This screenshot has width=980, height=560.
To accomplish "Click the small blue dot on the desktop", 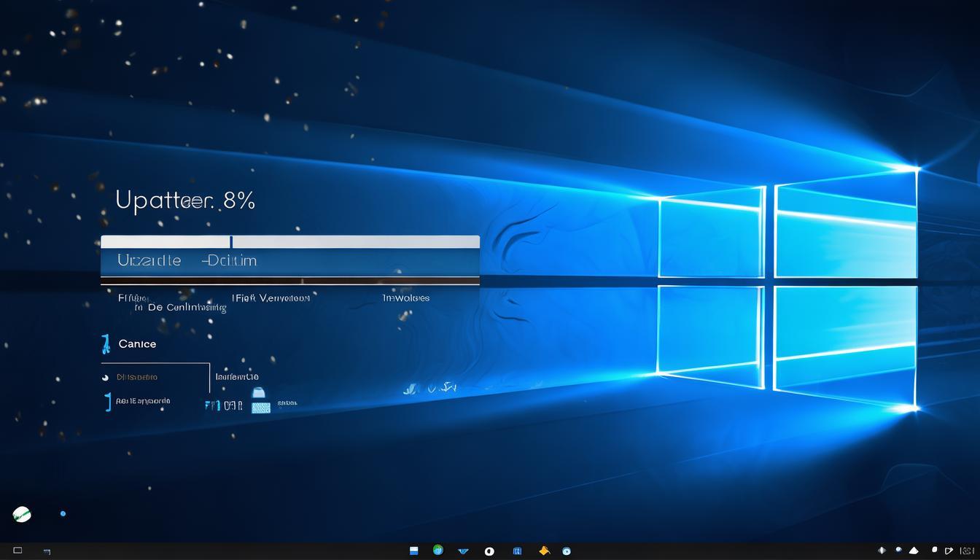I will click(63, 513).
